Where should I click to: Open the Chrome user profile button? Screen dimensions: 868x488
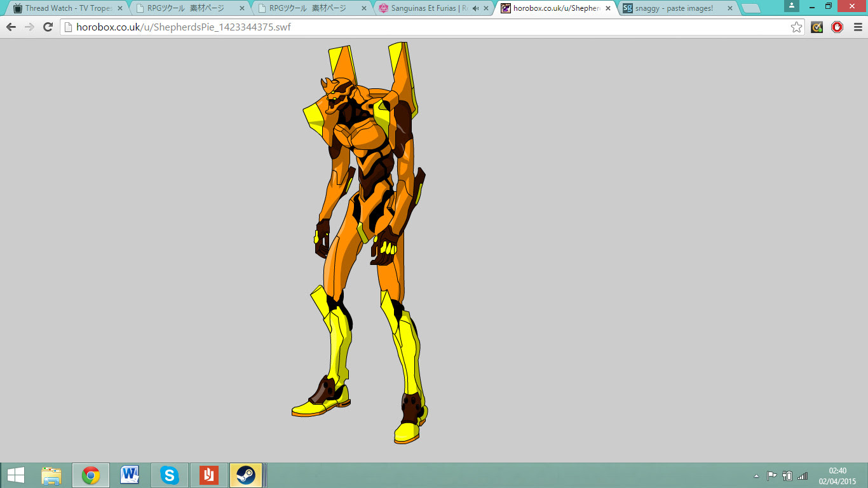[x=792, y=6]
